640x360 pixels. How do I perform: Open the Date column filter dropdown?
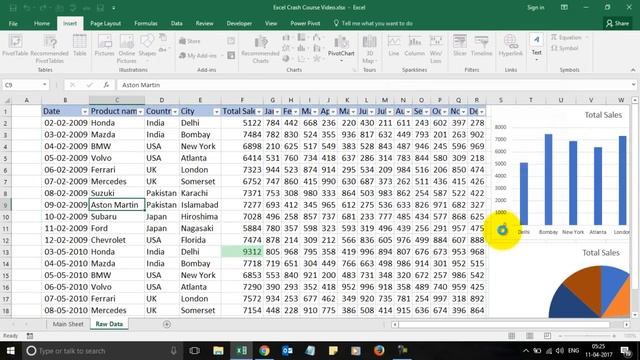point(84,111)
